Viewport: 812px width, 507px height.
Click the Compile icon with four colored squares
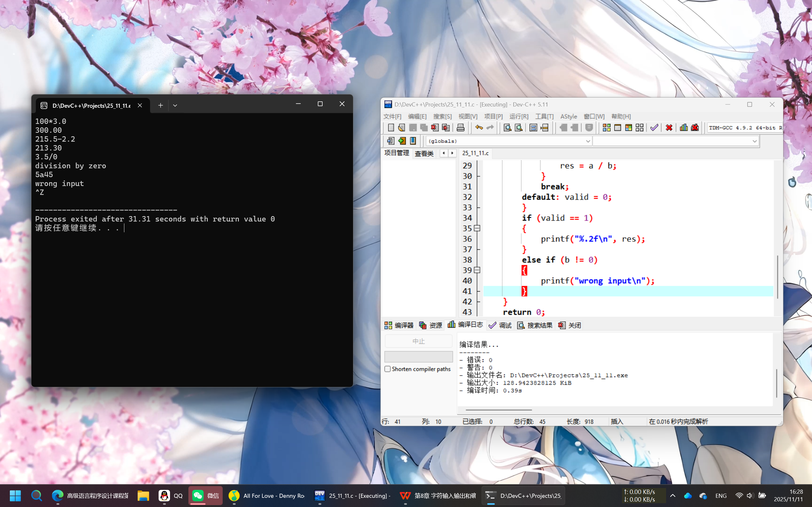tap(606, 128)
